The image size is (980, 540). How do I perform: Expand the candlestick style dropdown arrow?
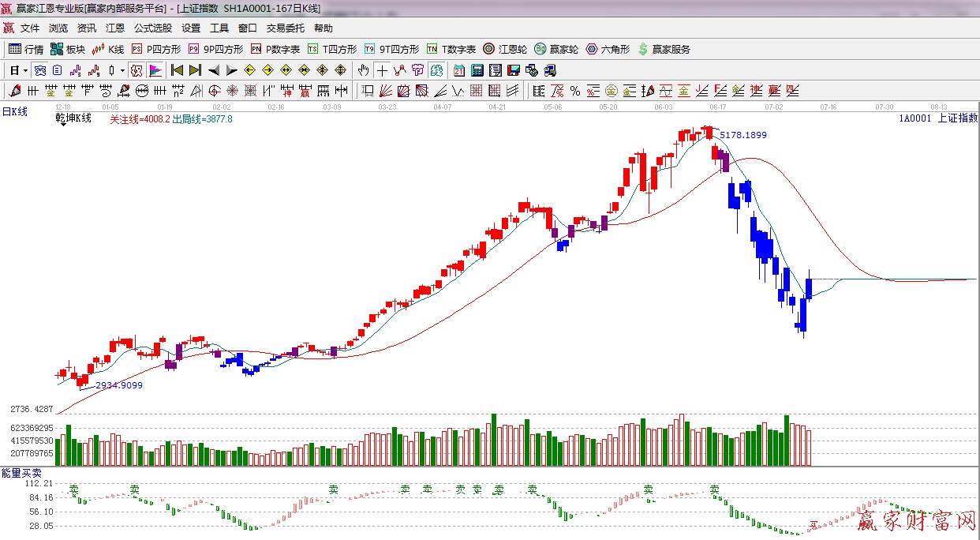coord(122,70)
